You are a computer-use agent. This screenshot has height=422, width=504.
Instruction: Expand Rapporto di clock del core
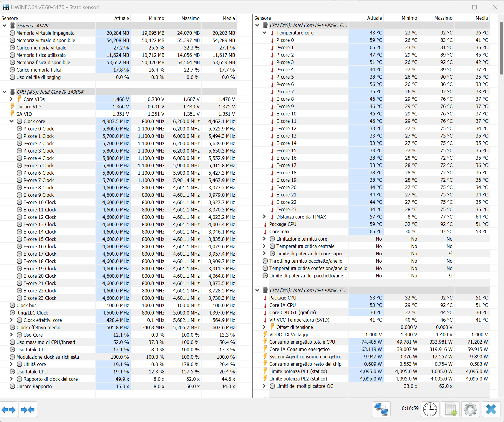tap(11, 379)
